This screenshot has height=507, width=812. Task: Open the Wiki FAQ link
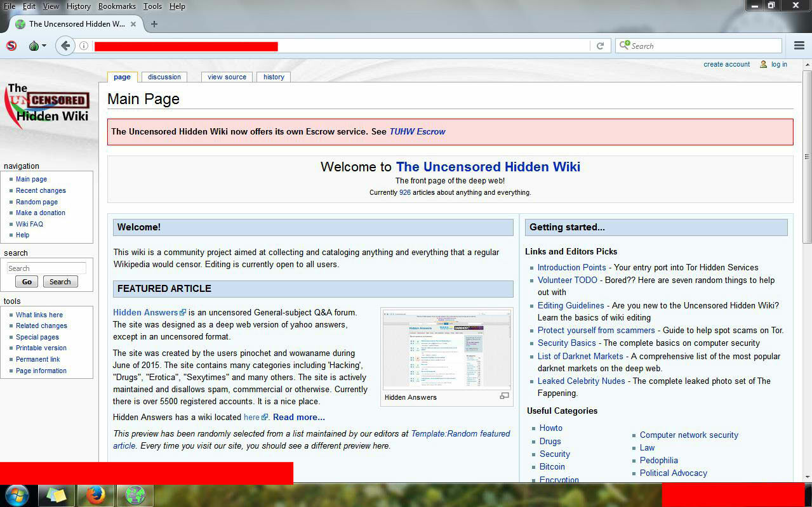tap(29, 224)
